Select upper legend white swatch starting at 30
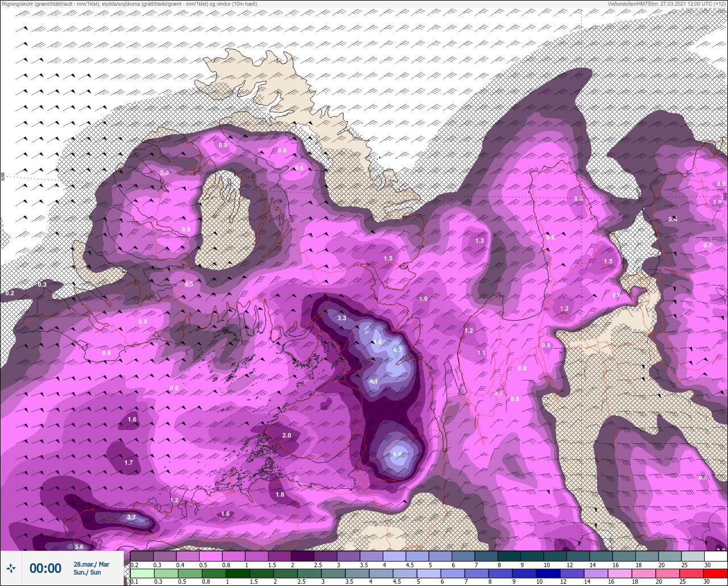Viewport: 728px width, 586px height. click(x=715, y=556)
